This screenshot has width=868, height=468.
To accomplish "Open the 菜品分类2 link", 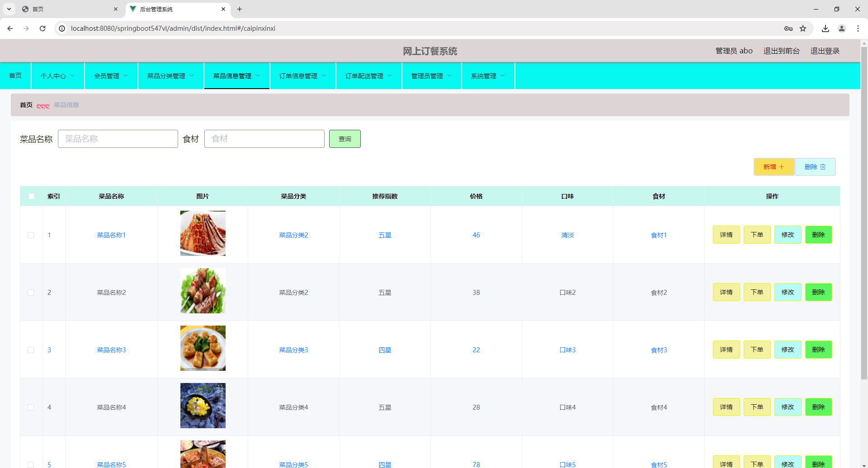I will [293, 235].
